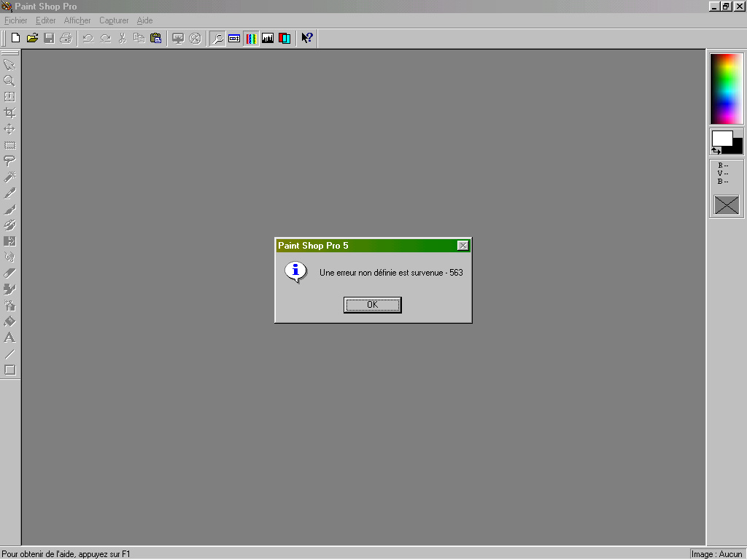The height and width of the screenshot is (560, 747).
Task: Open the Aide menu
Action: (x=145, y=20)
